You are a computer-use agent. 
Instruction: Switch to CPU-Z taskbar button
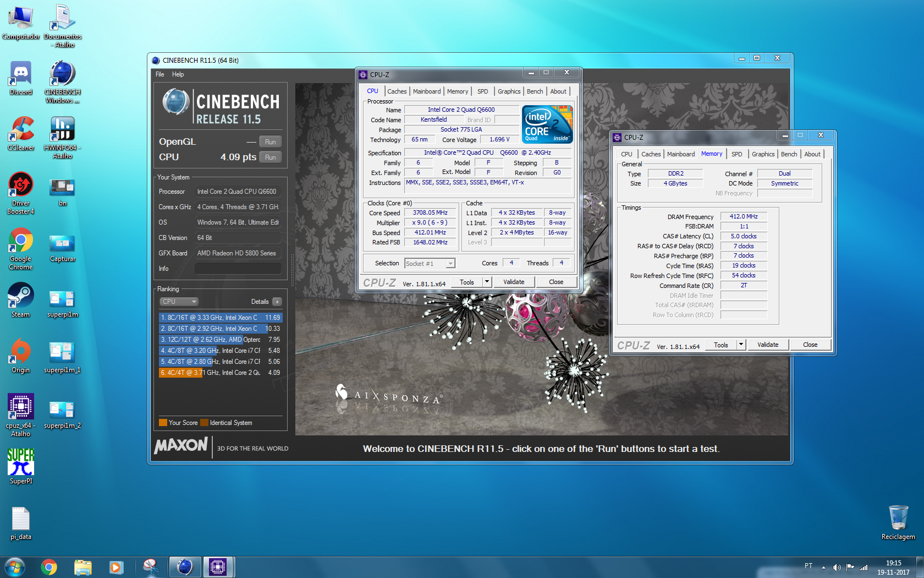218,567
